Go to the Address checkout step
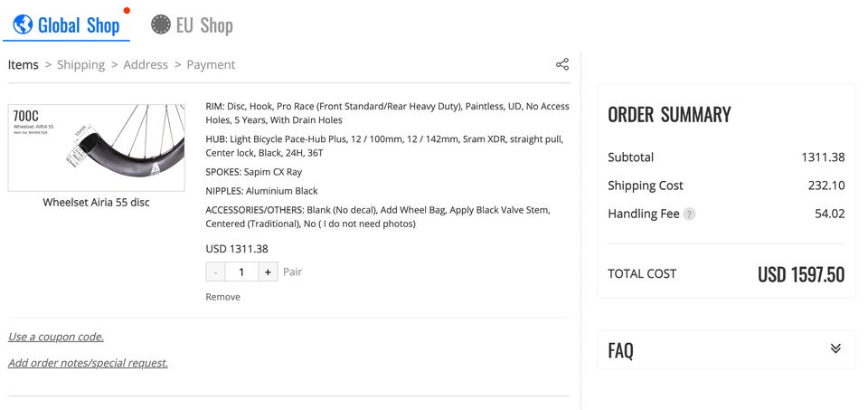The image size is (868, 410). pos(146,65)
